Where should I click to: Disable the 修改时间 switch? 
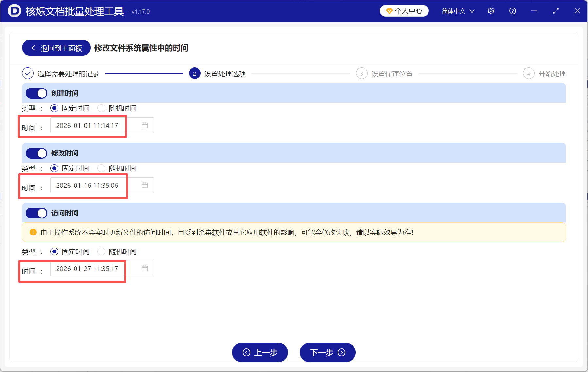(x=36, y=153)
